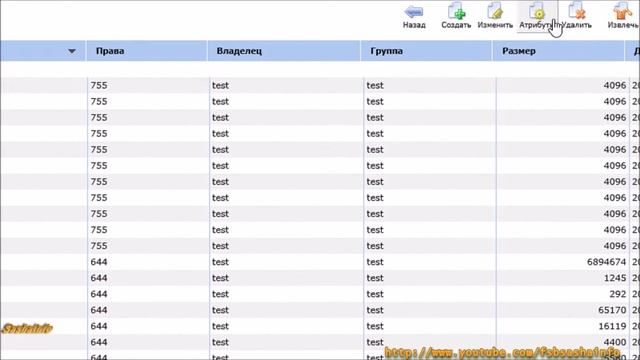Click the Извлечь extract icon
This screenshot has height=360, width=640.
point(622,11)
